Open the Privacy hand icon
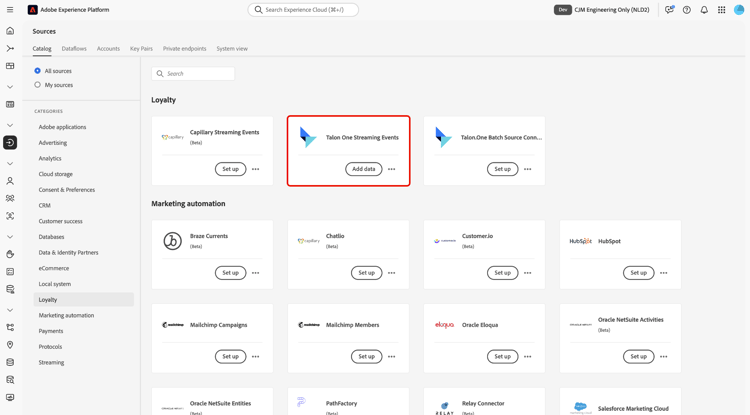This screenshot has height=415, width=750. [10, 254]
